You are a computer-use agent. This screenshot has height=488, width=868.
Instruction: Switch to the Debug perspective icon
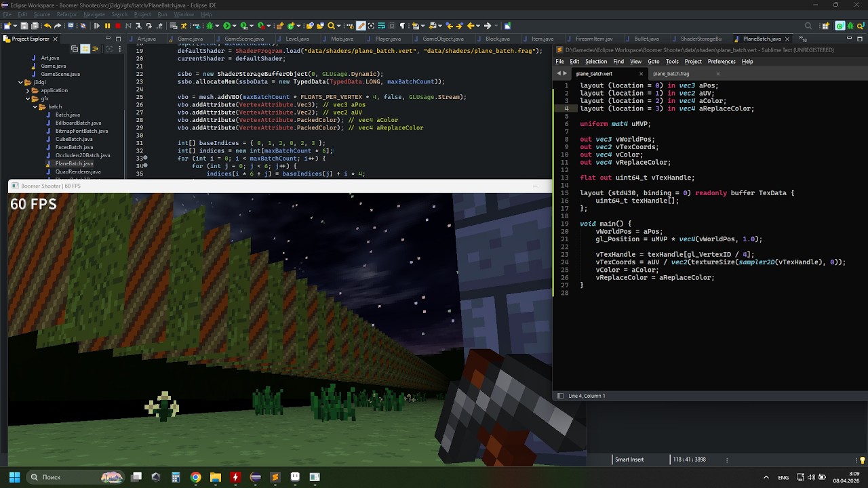point(850,26)
